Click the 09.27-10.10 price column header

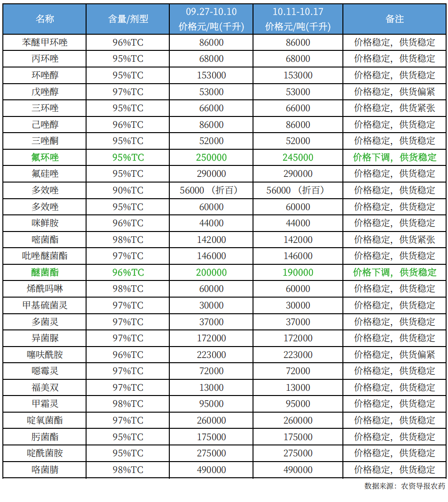coord(211,19)
